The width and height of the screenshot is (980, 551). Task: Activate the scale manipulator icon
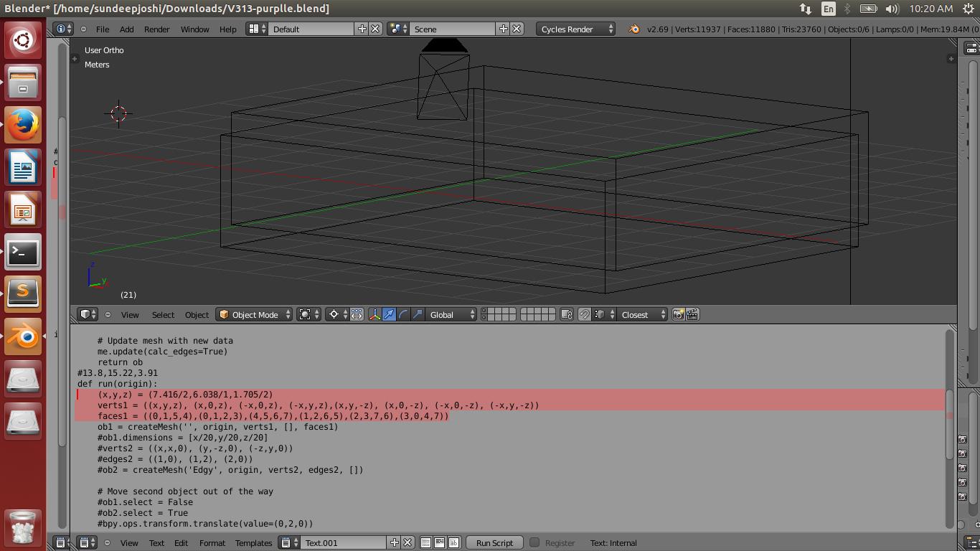click(418, 314)
